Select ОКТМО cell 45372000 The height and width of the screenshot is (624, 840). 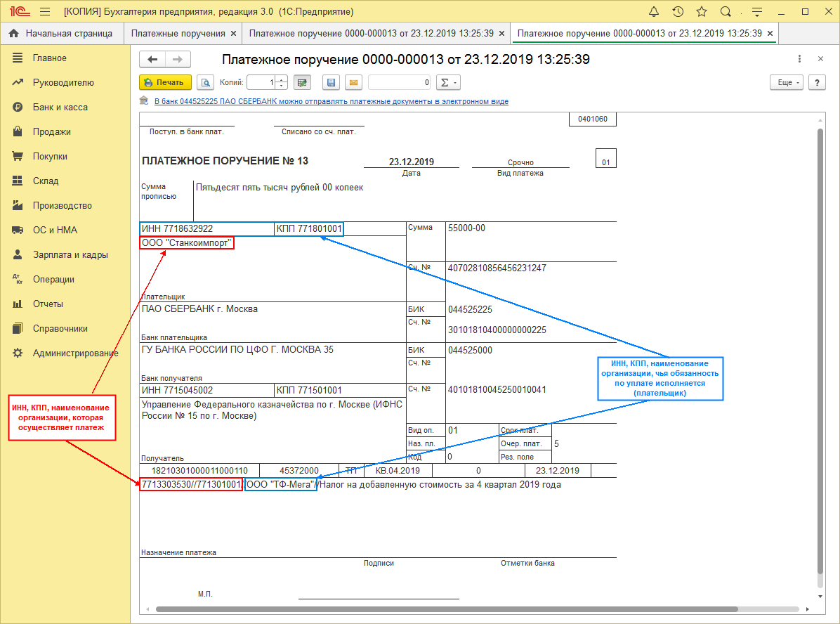pos(299,471)
